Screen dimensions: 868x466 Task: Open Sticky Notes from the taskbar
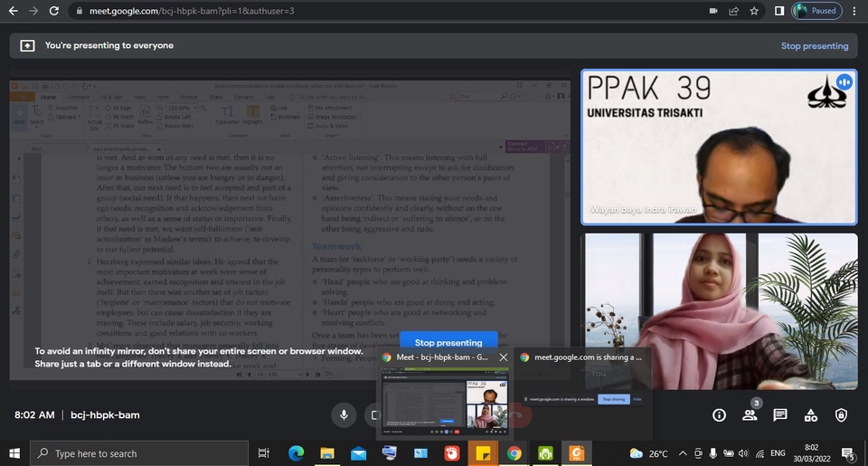tap(483, 453)
